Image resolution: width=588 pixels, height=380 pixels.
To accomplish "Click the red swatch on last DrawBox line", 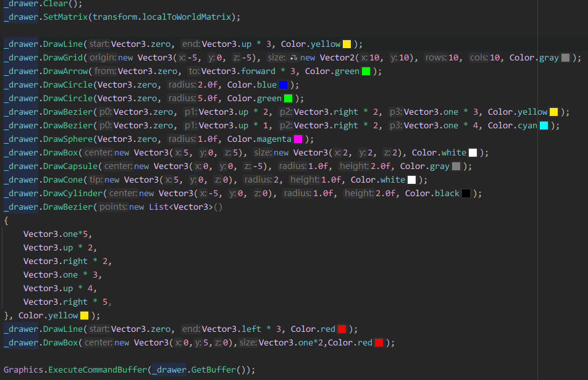I will pos(379,343).
